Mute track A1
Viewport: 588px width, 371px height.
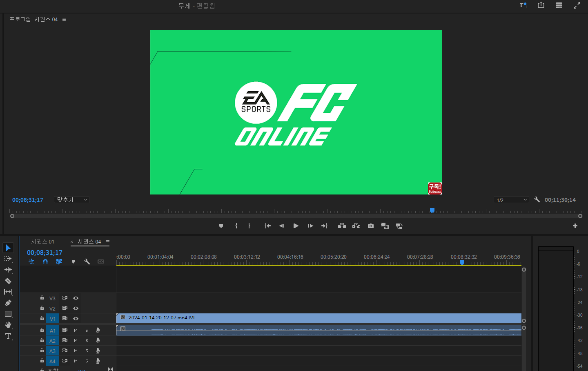coord(76,330)
